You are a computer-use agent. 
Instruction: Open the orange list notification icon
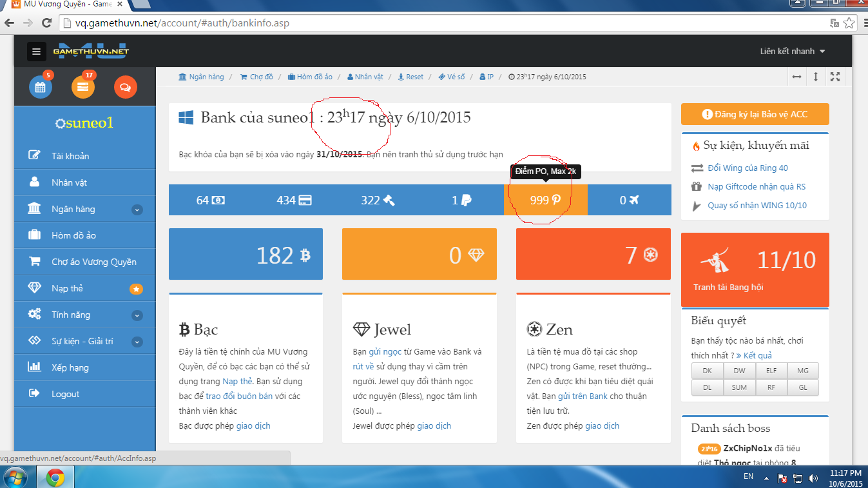coord(83,87)
